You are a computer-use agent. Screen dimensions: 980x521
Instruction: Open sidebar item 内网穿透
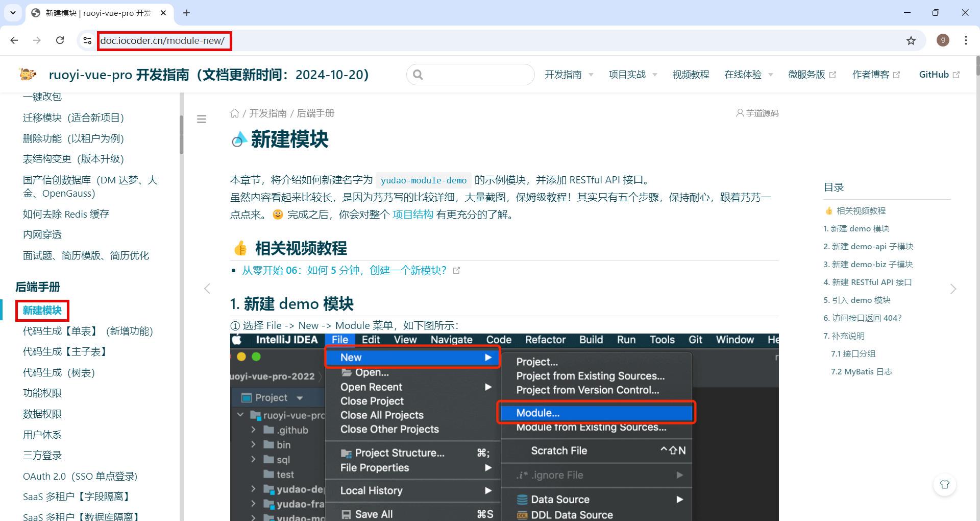point(42,234)
